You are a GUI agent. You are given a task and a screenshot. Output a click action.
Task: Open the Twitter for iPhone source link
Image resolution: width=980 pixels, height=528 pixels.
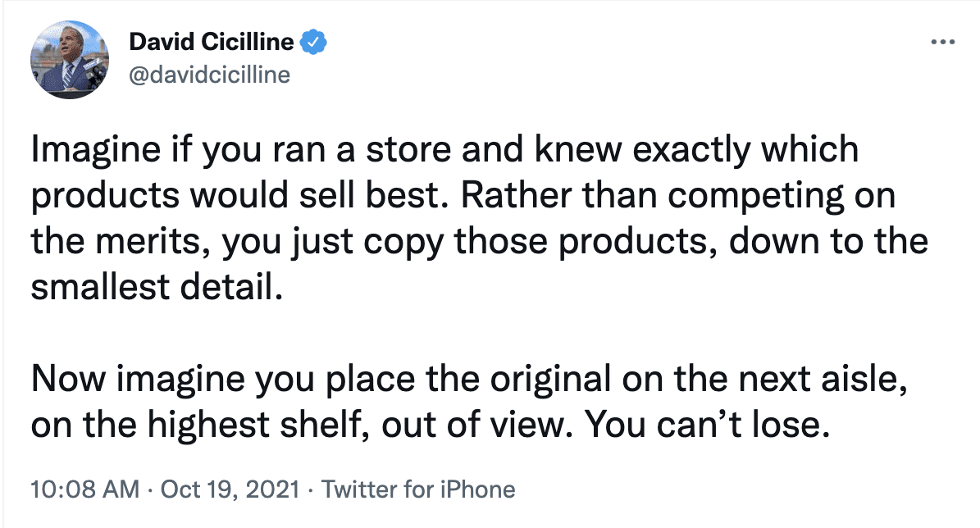(418, 490)
